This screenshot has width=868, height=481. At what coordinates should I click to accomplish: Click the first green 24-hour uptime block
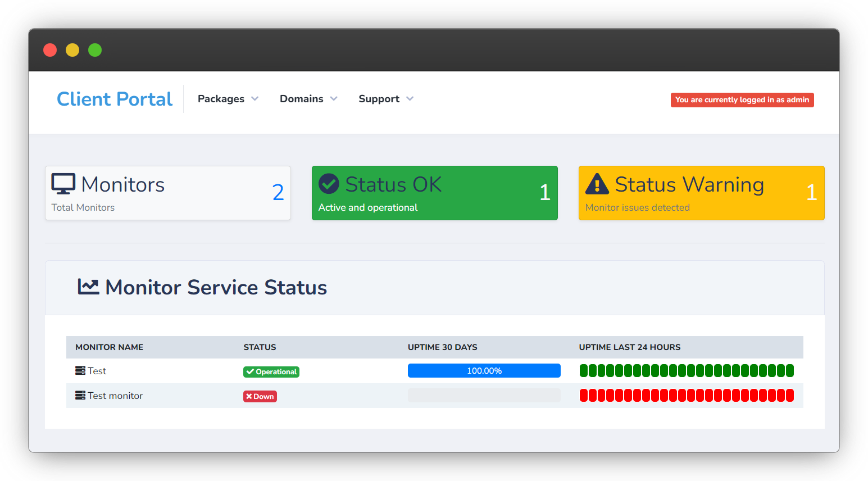point(584,370)
